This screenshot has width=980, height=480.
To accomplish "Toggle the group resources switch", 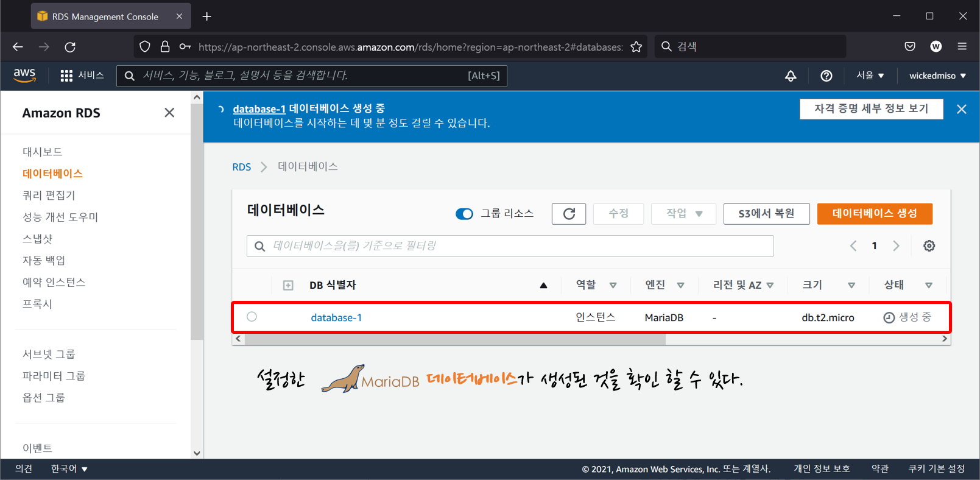I will tap(464, 214).
